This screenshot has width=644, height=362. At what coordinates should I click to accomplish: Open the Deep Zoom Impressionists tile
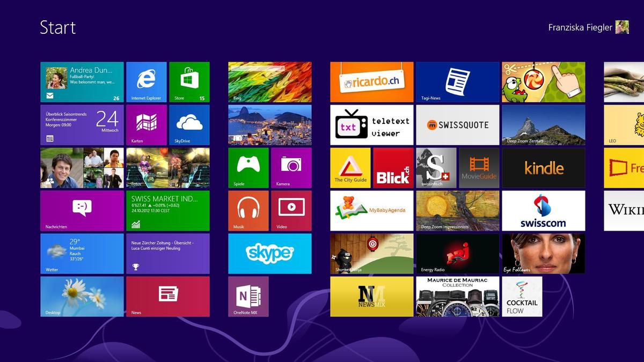click(x=458, y=211)
